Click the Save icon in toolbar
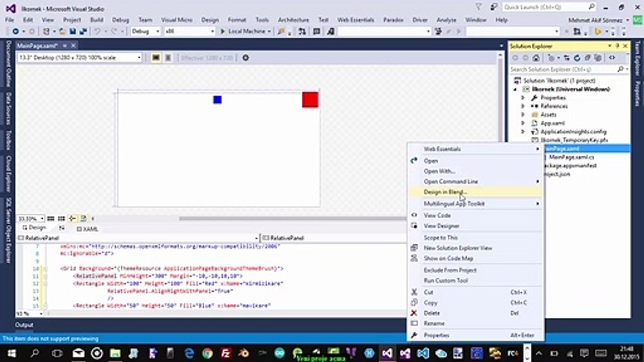This screenshot has width=644, height=362. pyautogui.click(x=72, y=31)
